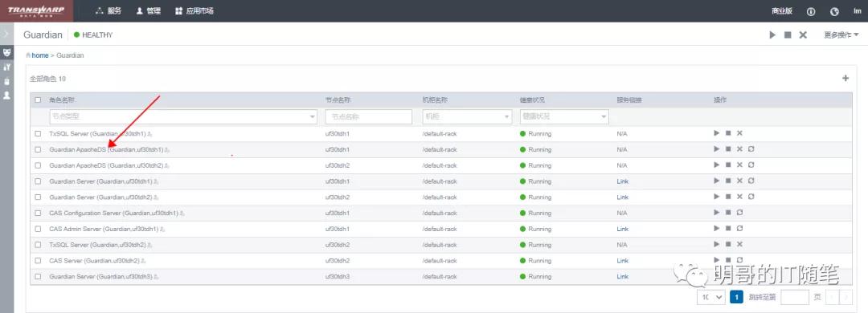Delete the TxSQL Server uf30tdh1 role
The height and width of the screenshot is (313, 868).
739,133
